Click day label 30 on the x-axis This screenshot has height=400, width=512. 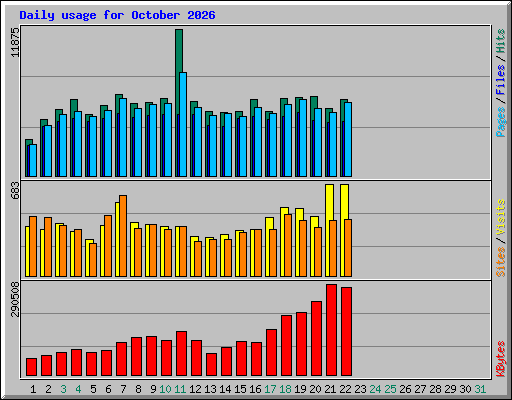[x=465, y=389]
